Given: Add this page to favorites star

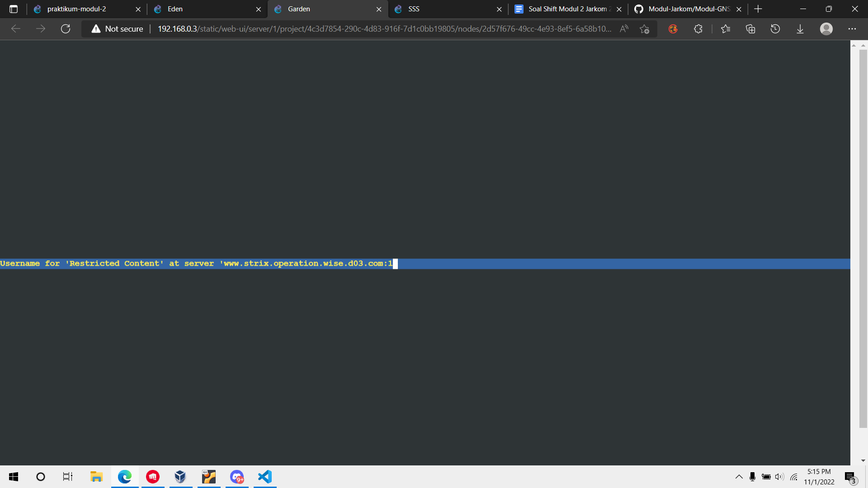Looking at the screenshot, I should (x=645, y=29).
